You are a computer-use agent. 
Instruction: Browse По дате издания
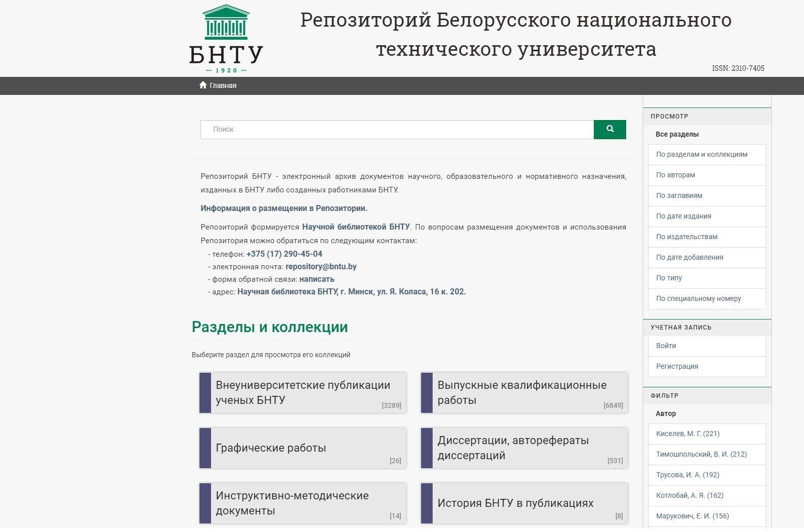pos(707,216)
